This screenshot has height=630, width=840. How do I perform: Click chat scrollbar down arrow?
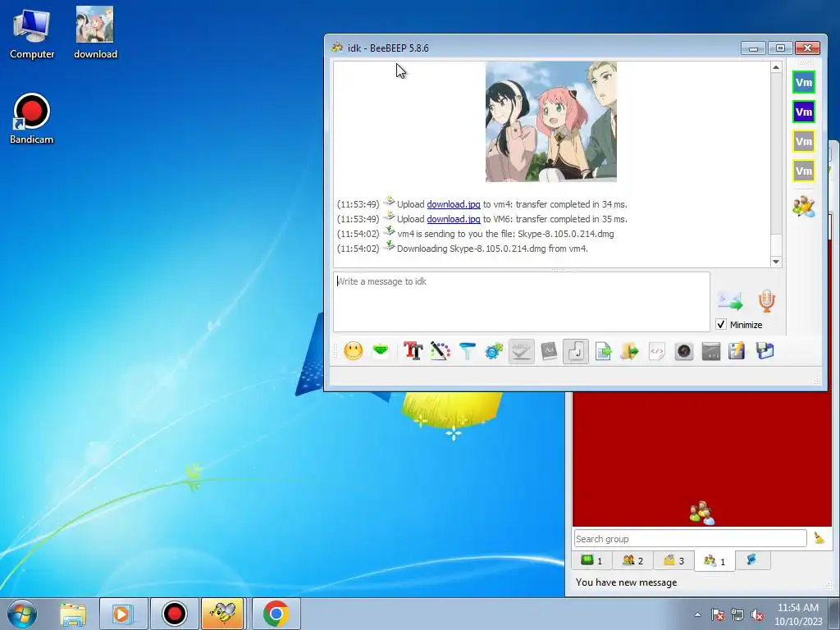776,262
